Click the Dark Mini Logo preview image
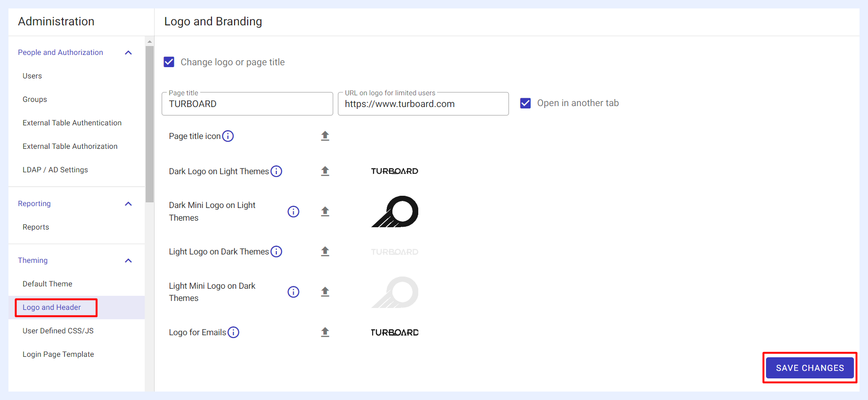 tap(395, 212)
